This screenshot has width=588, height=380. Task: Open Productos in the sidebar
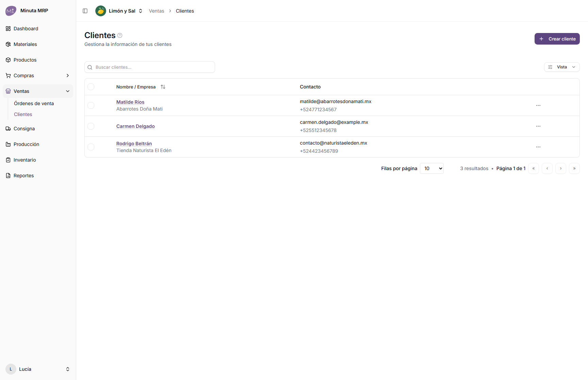pyautogui.click(x=38, y=60)
